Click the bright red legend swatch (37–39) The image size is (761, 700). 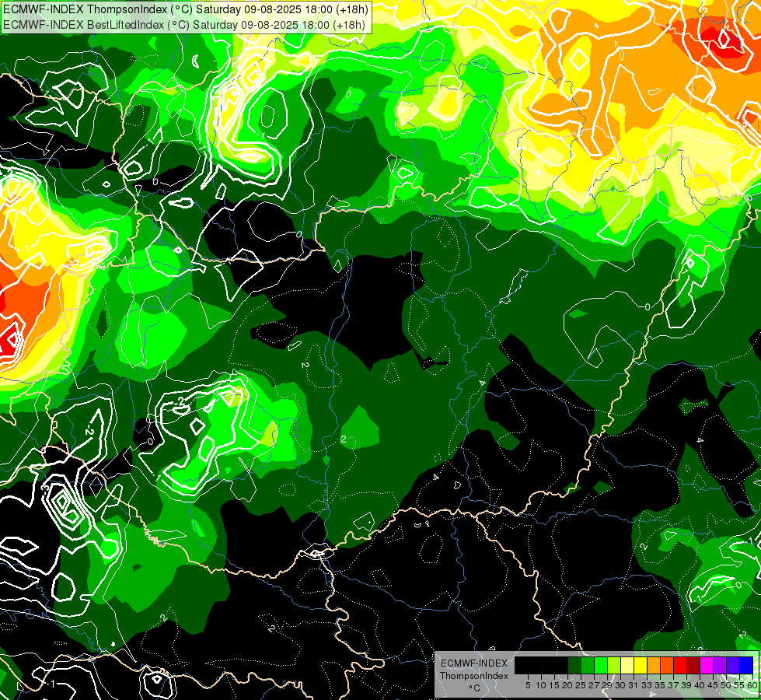[x=680, y=665]
